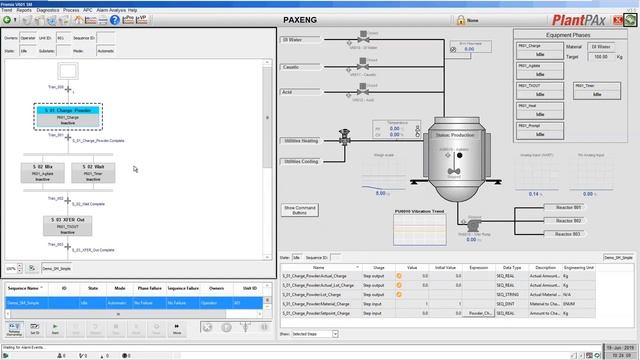The image size is (640, 360).
Task: Click Show Command Buttons button
Action: (300, 210)
